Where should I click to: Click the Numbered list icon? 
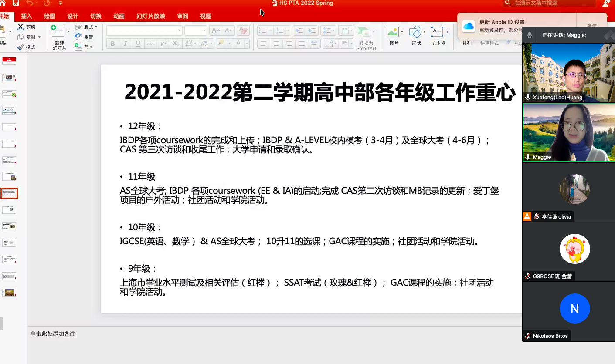280,30
